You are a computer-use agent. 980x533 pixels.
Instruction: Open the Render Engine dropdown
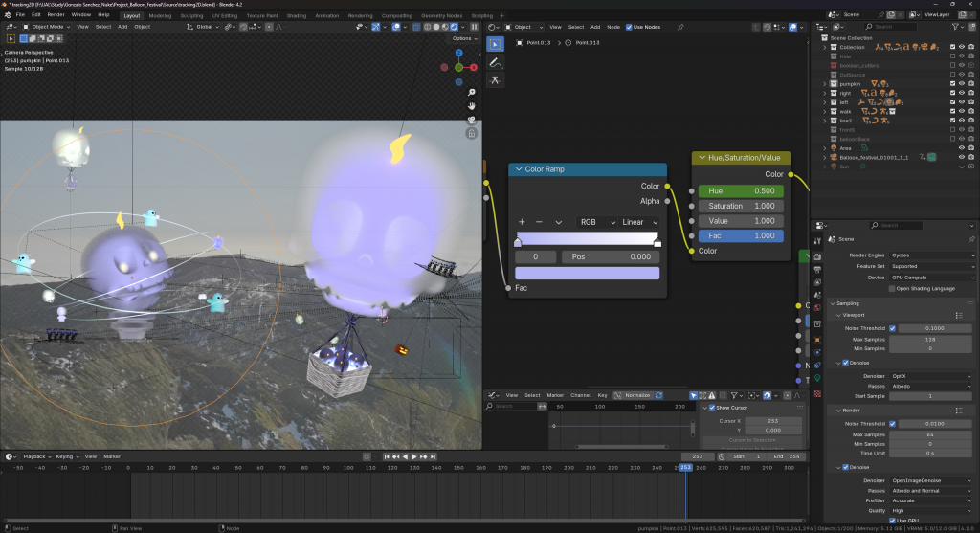click(x=932, y=255)
